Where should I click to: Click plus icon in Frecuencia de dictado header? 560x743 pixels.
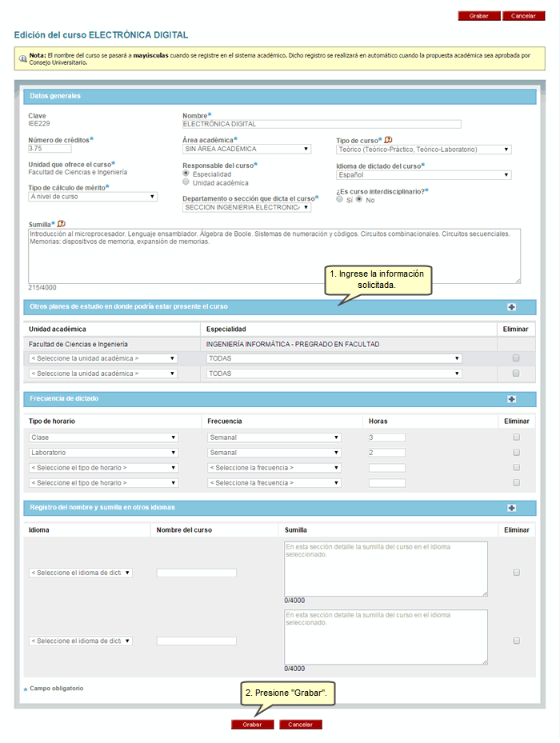(x=511, y=399)
